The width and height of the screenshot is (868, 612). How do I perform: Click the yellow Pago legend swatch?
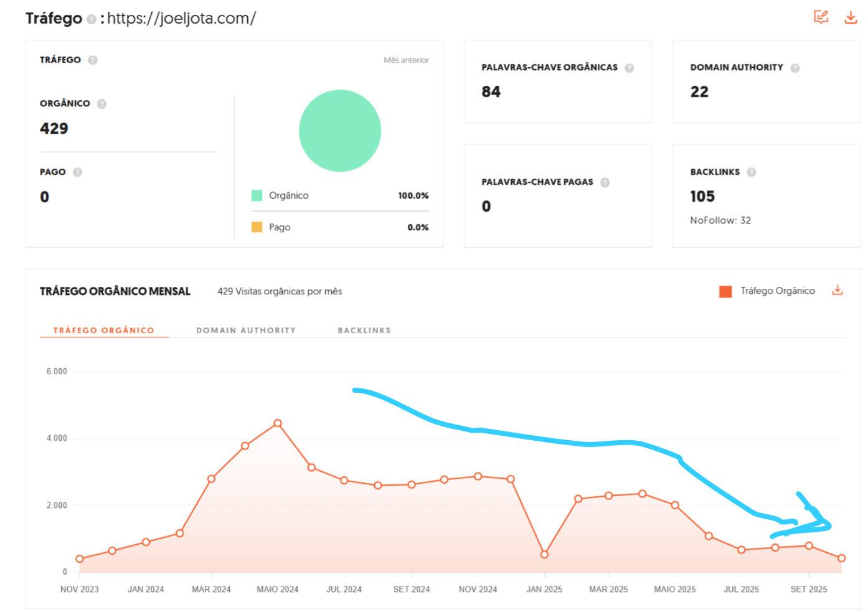tap(257, 227)
